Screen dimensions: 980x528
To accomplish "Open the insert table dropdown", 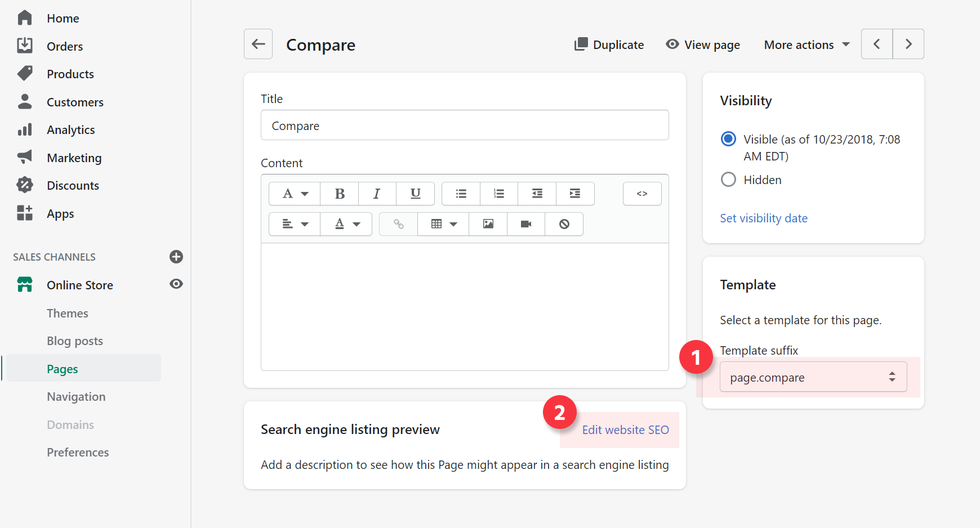I will tap(443, 224).
